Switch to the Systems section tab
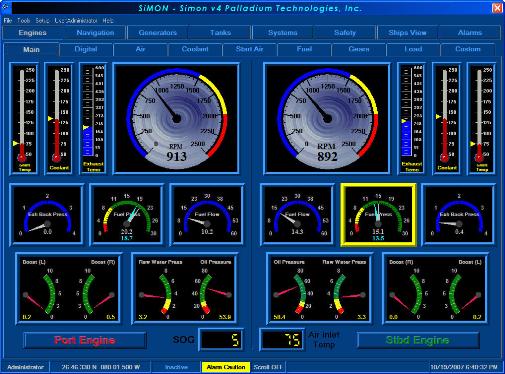 tap(283, 33)
